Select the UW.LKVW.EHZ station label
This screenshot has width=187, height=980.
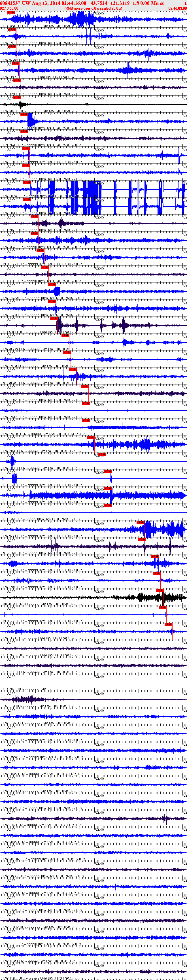44,298
